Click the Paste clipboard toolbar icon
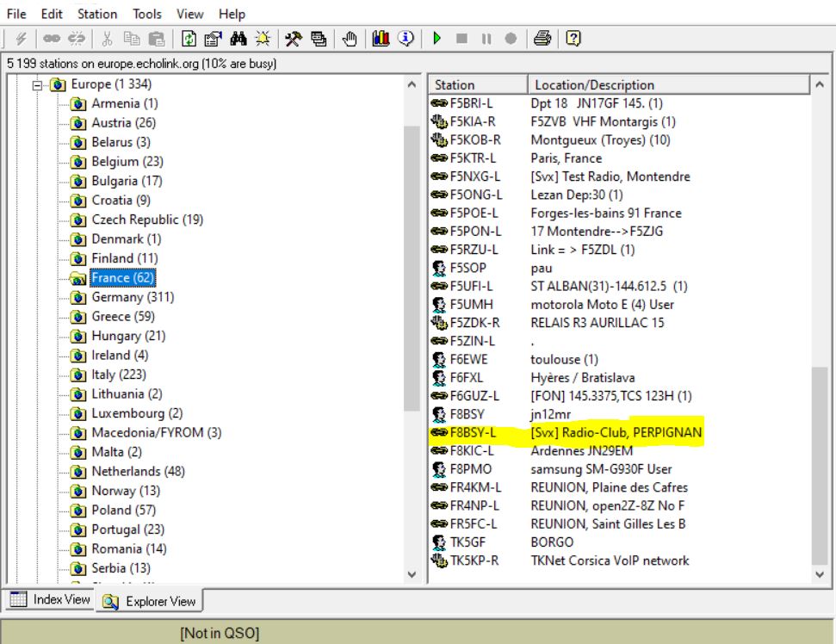 pos(156,39)
